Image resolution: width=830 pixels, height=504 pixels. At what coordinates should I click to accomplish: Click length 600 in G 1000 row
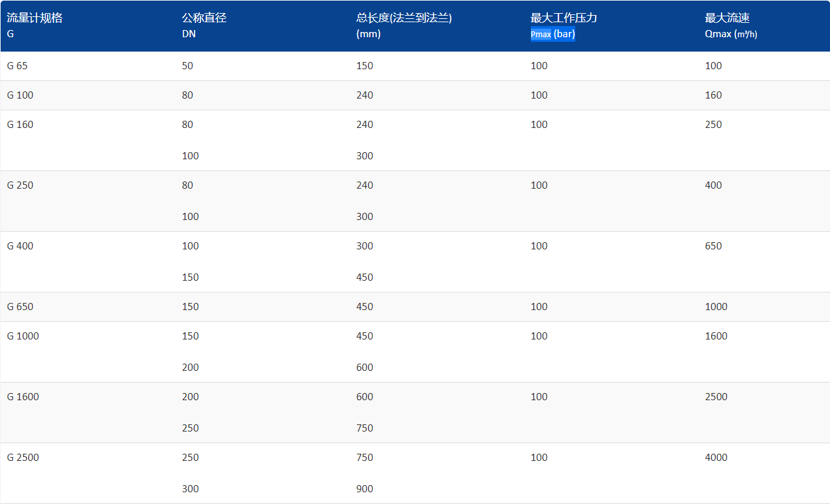(364, 368)
